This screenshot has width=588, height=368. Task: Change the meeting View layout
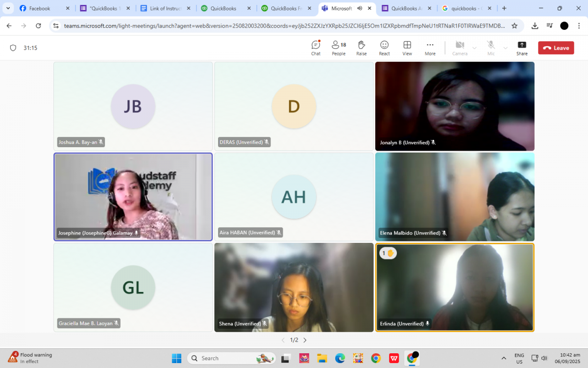[407, 48]
